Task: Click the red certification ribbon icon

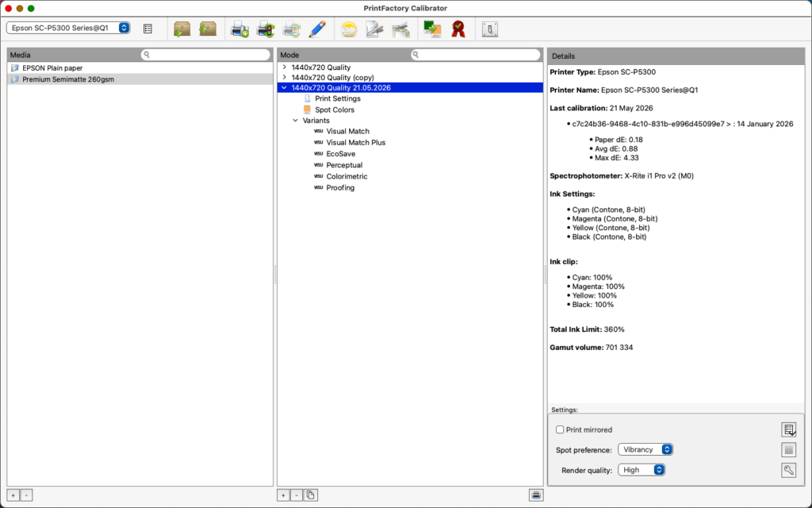Action: (x=458, y=29)
